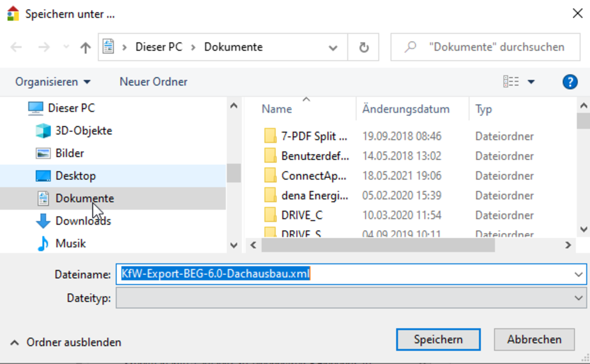Sort files by Änderungsdatum column header

(406, 109)
